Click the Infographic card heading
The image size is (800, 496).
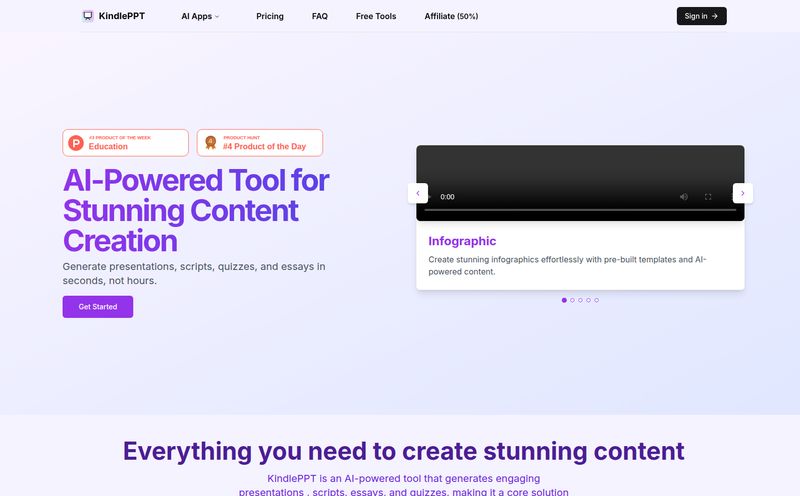tap(462, 241)
